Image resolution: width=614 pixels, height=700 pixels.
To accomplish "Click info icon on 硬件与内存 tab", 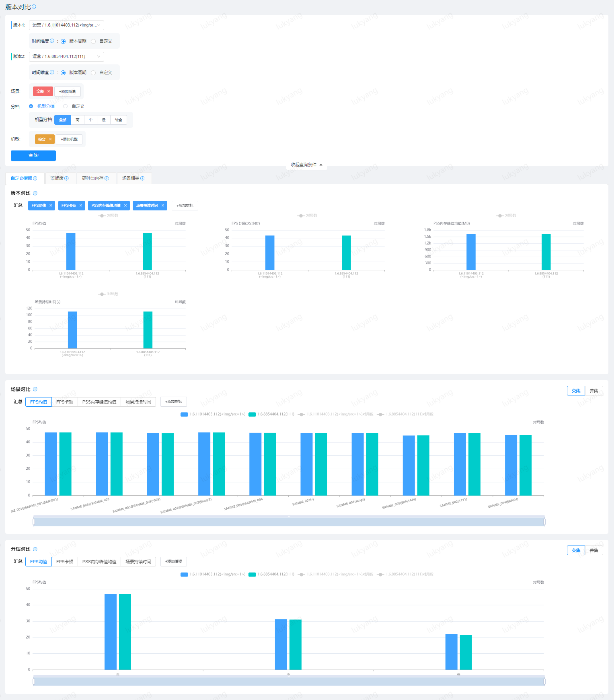I will click(107, 178).
